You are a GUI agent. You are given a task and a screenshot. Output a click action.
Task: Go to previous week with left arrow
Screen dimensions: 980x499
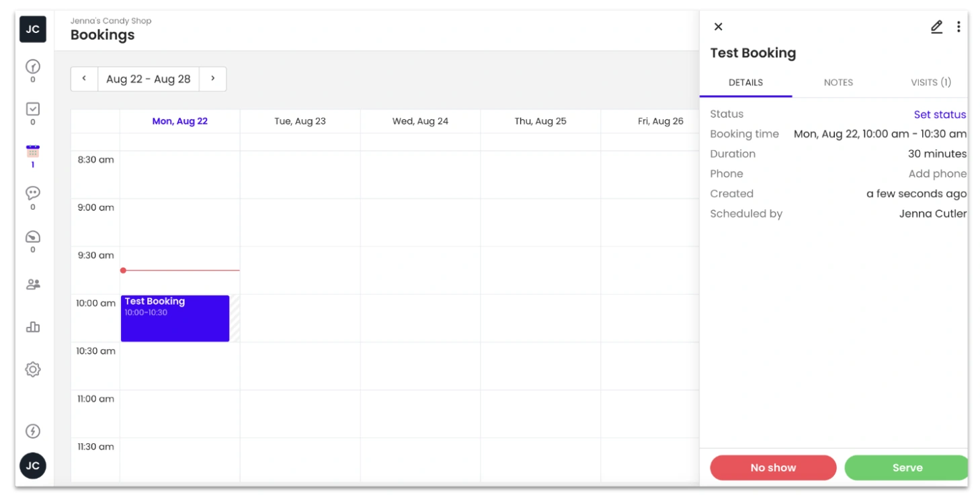(x=84, y=79)
